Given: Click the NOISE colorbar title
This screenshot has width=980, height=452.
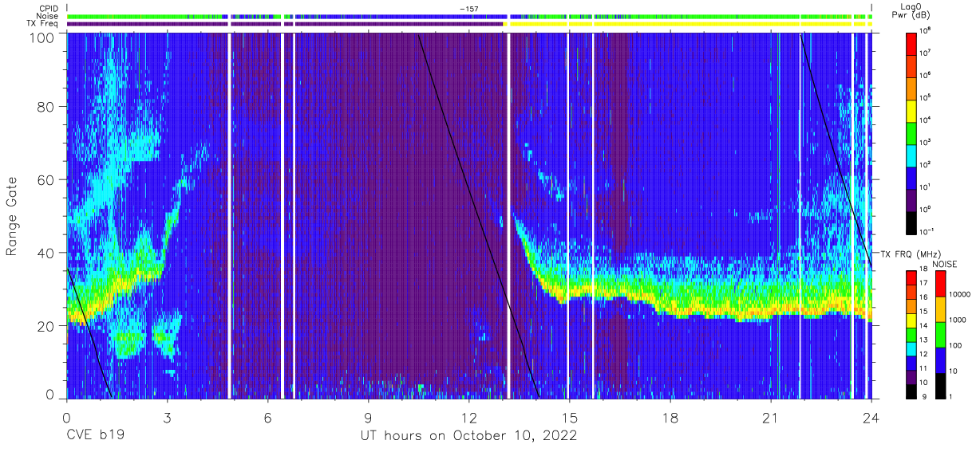Looking at the screenshot, I should [943, 263].
